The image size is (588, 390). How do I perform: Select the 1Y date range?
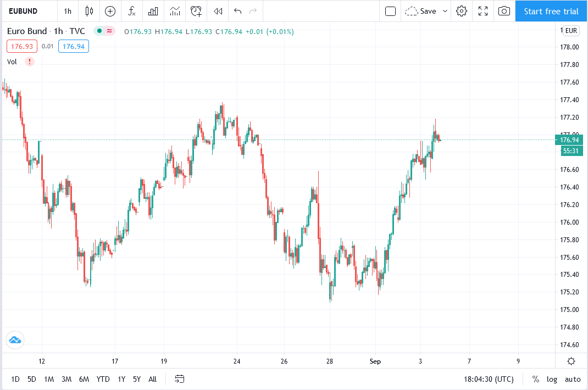pyautogui.click(x=121, y=379)
